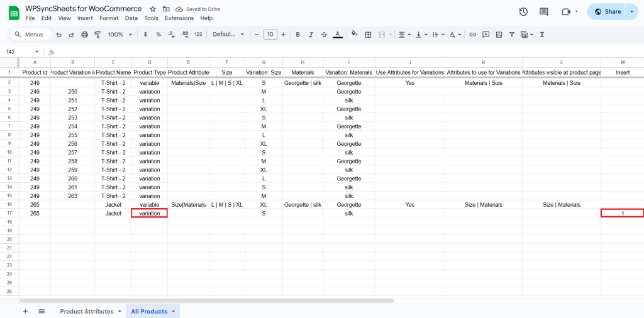Decrease font size minus button
The width and height of the screenshot is (644, 318).
[x=257, y=35]
